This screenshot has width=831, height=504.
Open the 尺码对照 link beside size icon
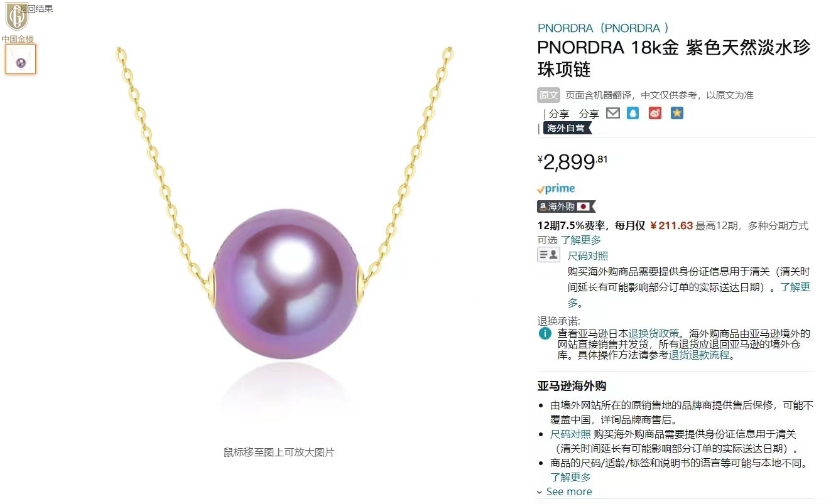pos(588,255)
